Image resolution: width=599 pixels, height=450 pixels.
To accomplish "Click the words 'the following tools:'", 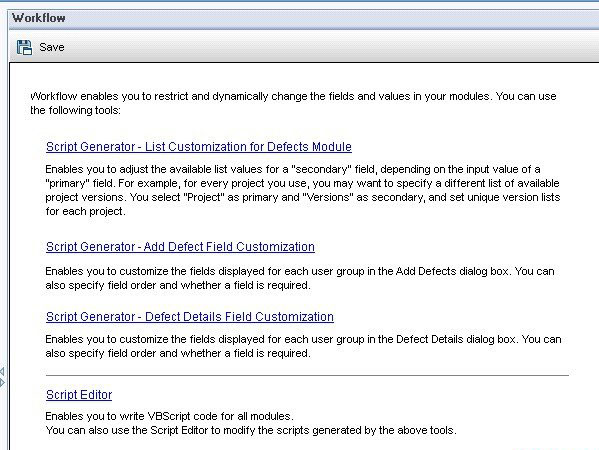I will 75,110.
